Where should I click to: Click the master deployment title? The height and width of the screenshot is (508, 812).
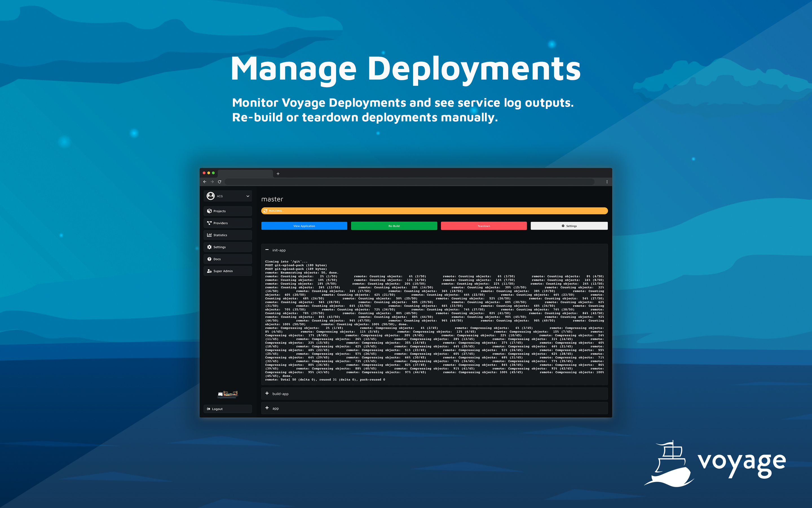272,199
